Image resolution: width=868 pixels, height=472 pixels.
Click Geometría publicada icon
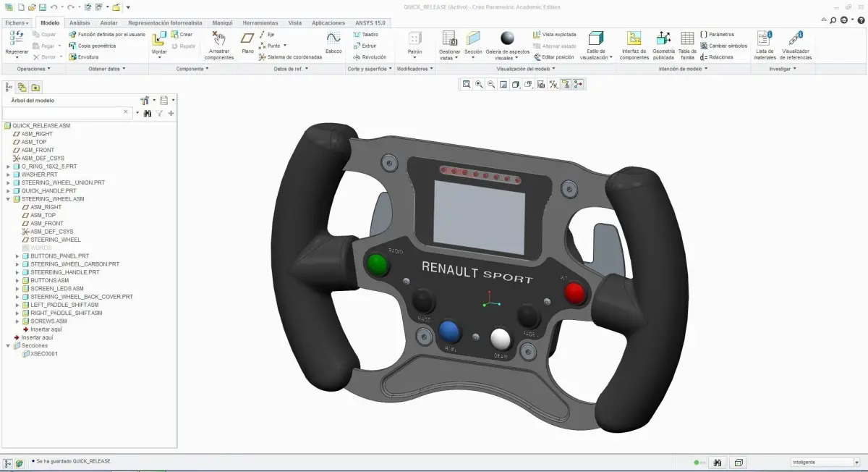click(x=663, y=38)
